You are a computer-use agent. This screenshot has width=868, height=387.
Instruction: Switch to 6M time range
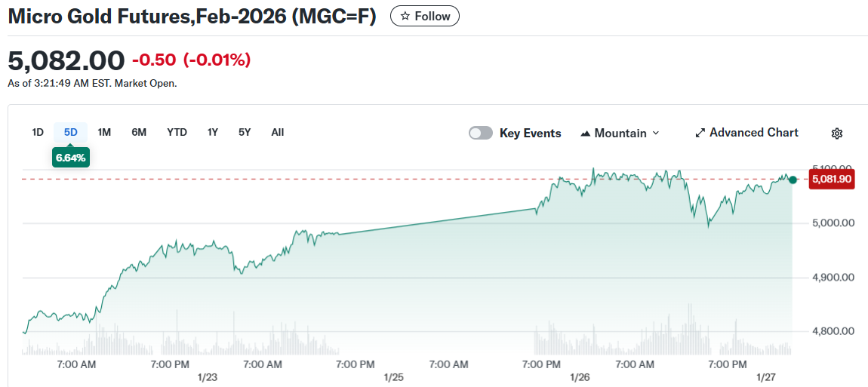click(139, 132)
